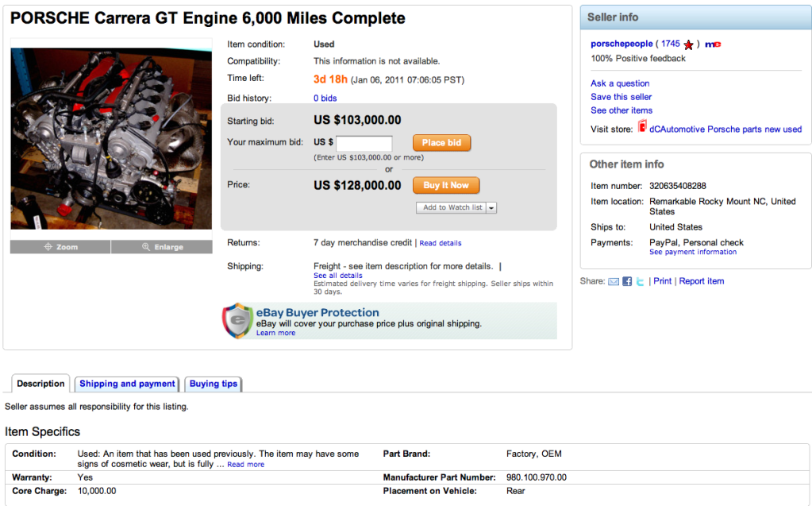The height and width of the screenshot is (506, 812).
Task: Click the maximum bid input field
Action: click(x=364, y=143)
